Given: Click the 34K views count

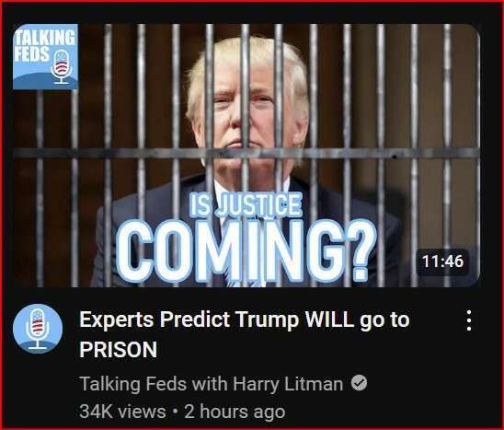Looking at the screenshot, I should click(122, 412).
